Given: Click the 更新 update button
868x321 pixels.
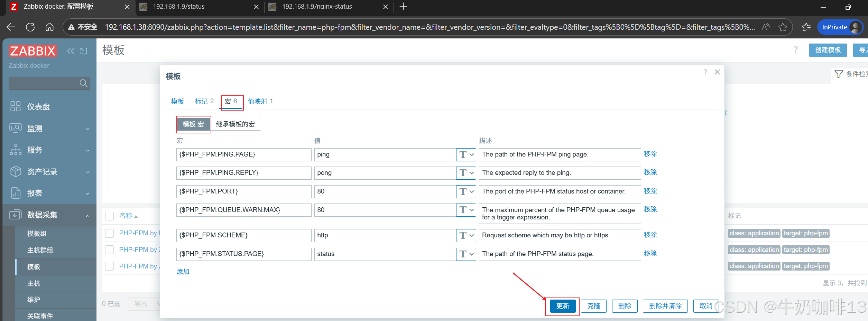Looking at the screenshot, I should point(563,306).
